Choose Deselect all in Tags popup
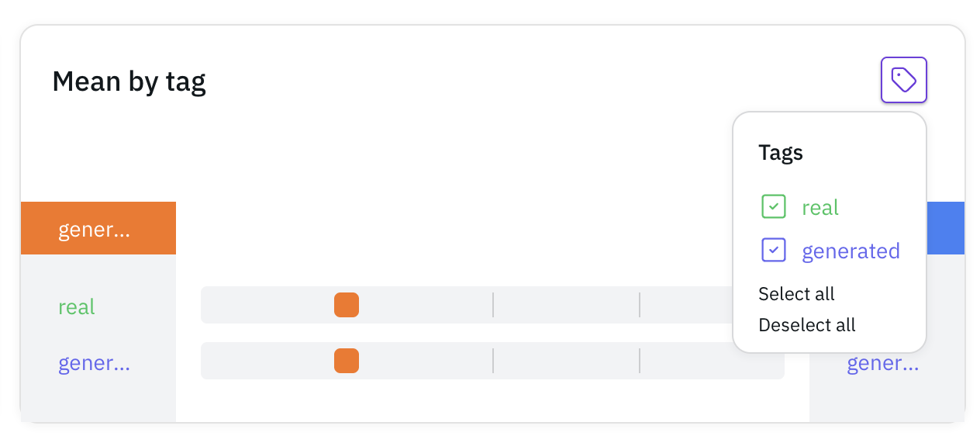Image resolution: width=980 pixels, height=436 pixels. (x=807, y=325)
